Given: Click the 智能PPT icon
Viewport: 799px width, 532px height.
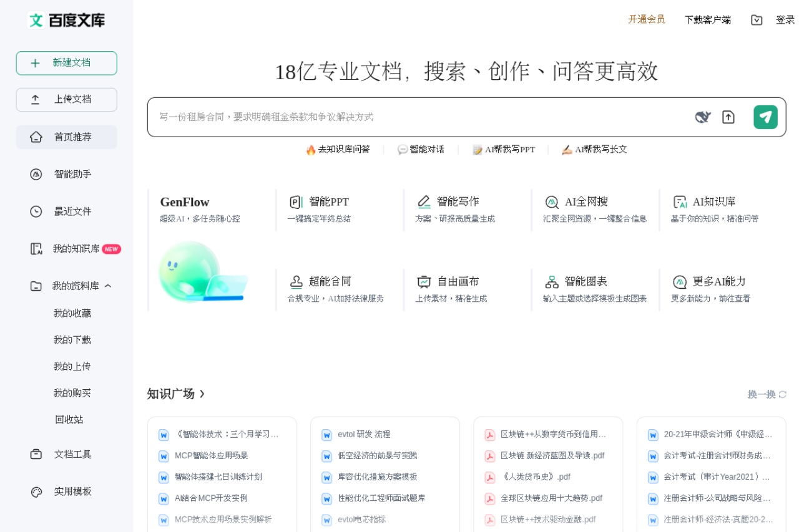Looking at the screenshot, I should click(x=296, y=202).
